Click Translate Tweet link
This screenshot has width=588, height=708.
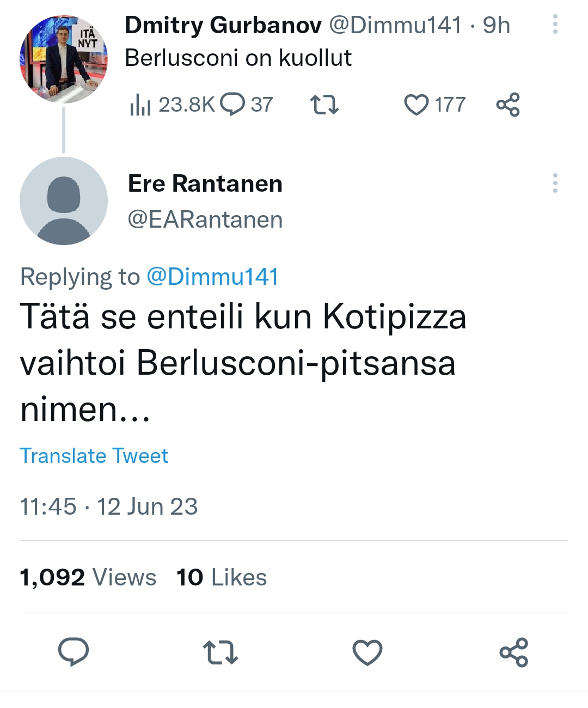(94, 456)
